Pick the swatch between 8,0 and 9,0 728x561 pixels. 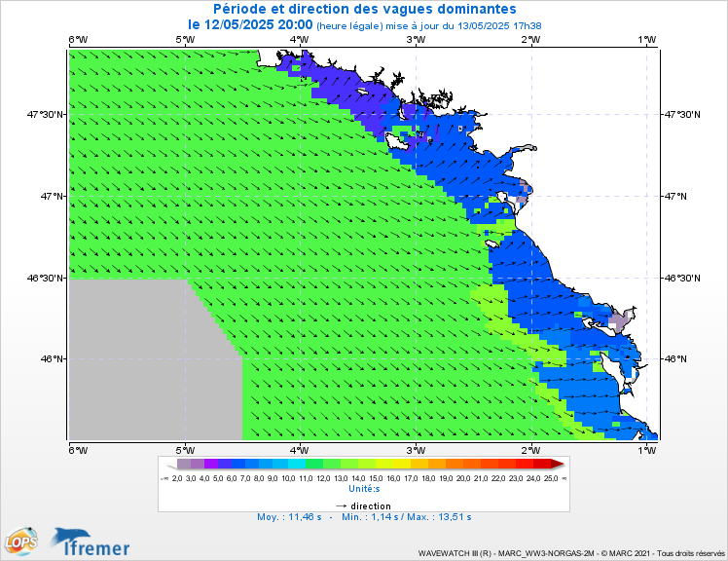pyautogui.click(x=266, y=464)
